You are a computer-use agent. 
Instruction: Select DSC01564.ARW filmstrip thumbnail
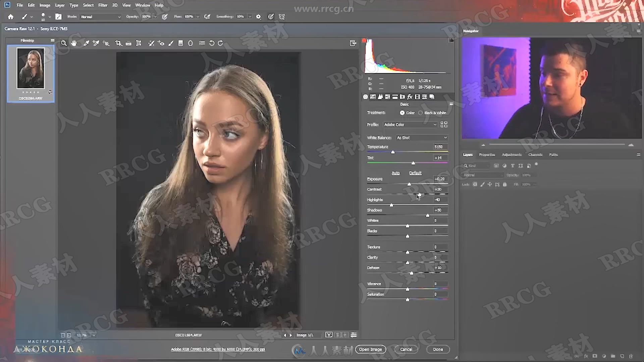31,73
